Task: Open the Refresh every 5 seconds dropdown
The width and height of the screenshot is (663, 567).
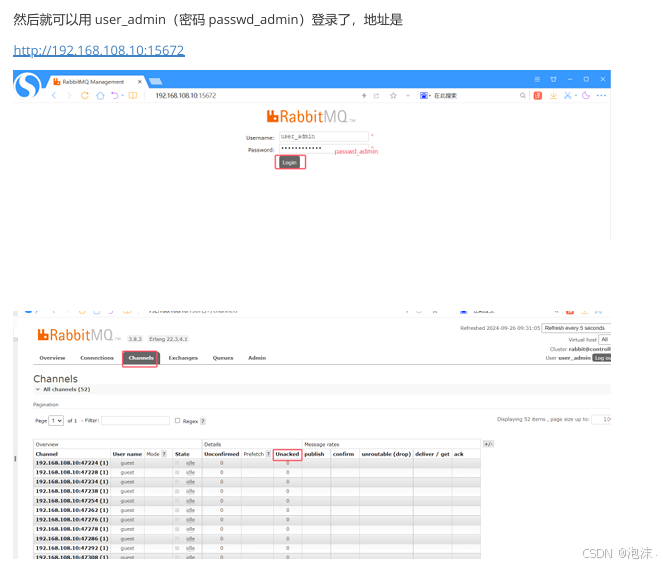Action: click(x=576, y=328)
